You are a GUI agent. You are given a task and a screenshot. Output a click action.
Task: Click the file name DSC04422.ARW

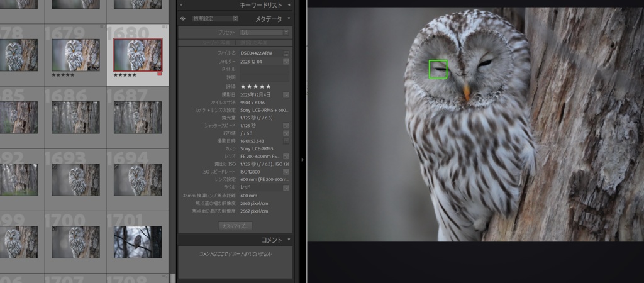click(x=257, y=53)
